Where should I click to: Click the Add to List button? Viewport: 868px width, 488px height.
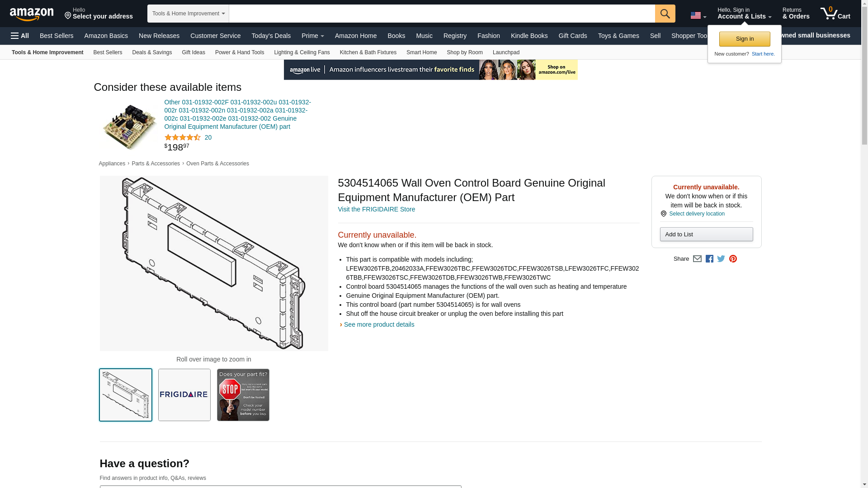coord(706,234)
